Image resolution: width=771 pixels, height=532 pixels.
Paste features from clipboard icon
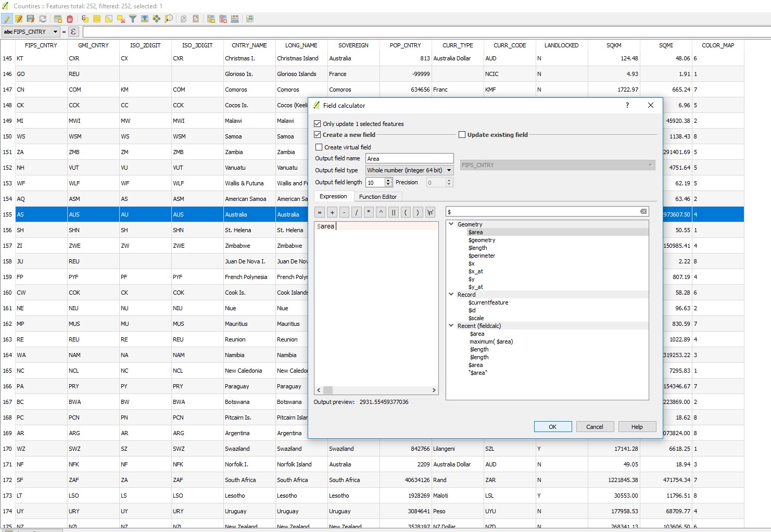(x=196, y=19)
